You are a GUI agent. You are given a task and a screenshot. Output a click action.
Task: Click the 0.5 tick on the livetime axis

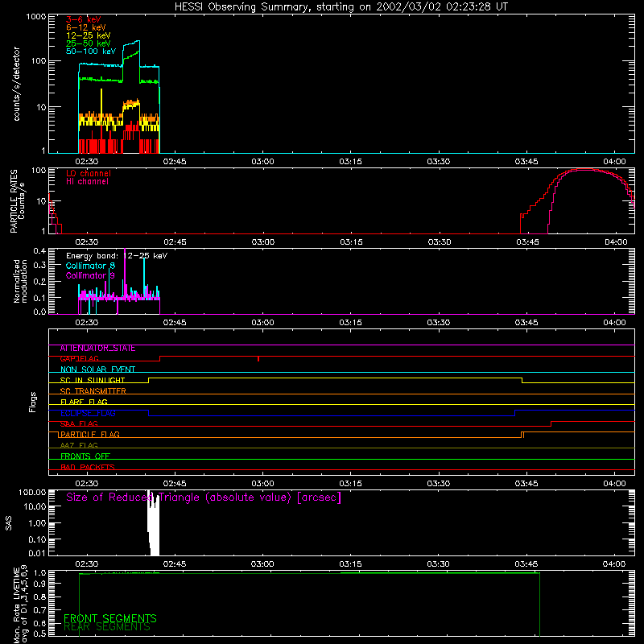coord(39,634)
